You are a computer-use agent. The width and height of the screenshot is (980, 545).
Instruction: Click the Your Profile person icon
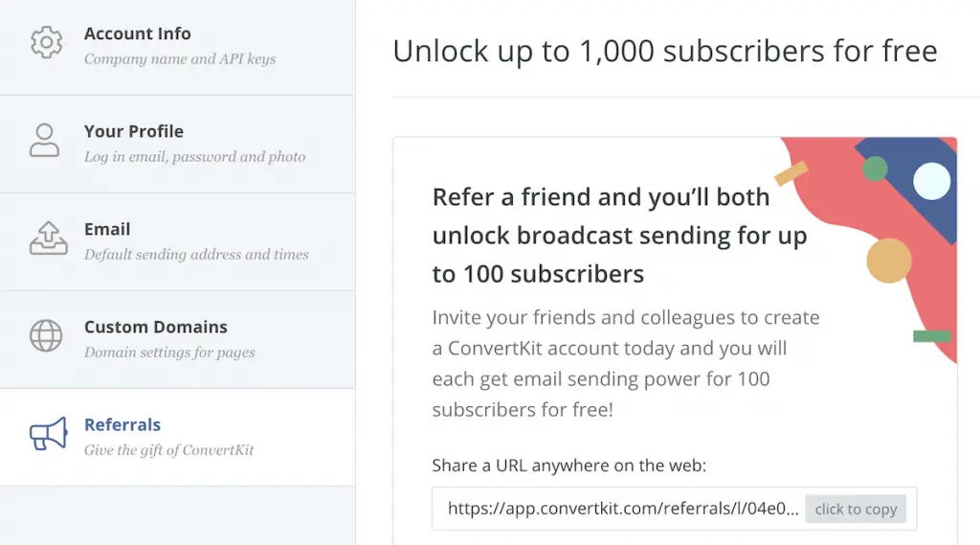click(x=44, y=140)
